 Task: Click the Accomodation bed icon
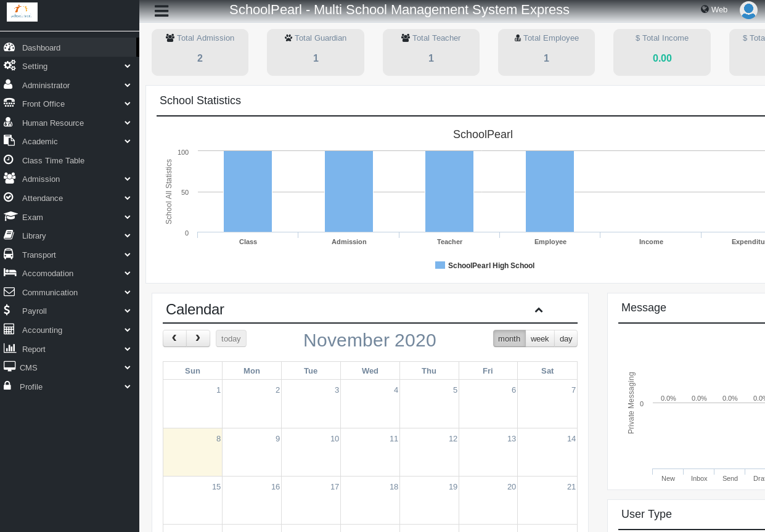tap(10, 273)
